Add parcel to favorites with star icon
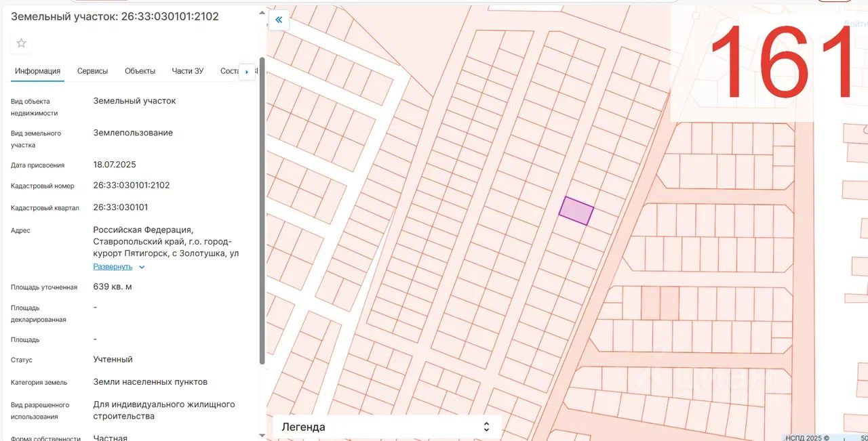 pos(21,43)
